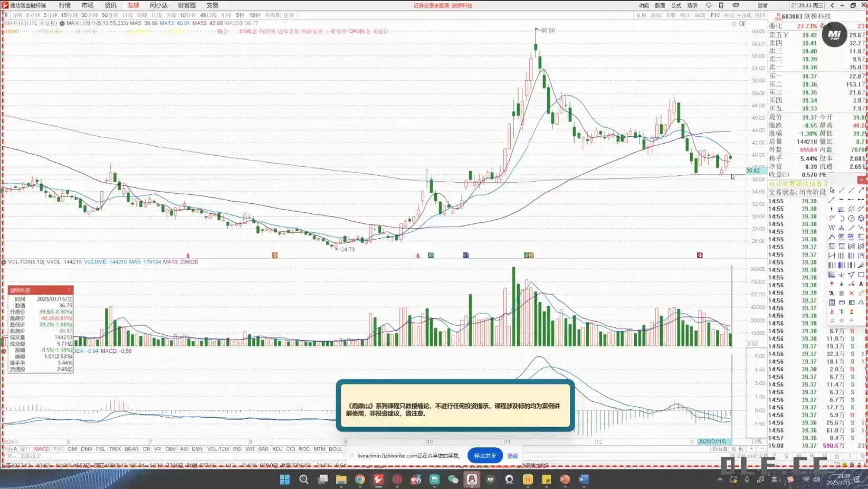Image resolution: width=868 pixels, height=489 pixels.
Task: Select the arrow cursor drawing tool
Action: [x=832, y=190]
